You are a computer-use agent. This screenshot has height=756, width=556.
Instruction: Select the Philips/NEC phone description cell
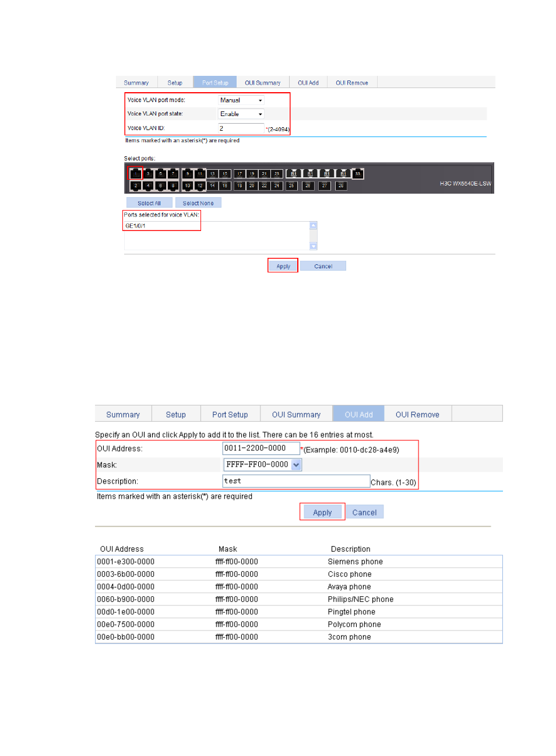click(361, 599)
